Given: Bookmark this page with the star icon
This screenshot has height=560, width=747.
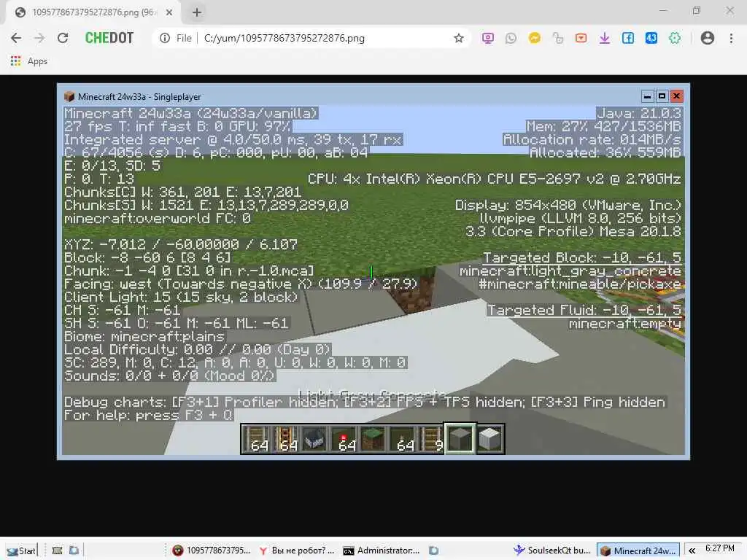Looking at the screenshot, I should pyautogui.click(x=458, y=38).
